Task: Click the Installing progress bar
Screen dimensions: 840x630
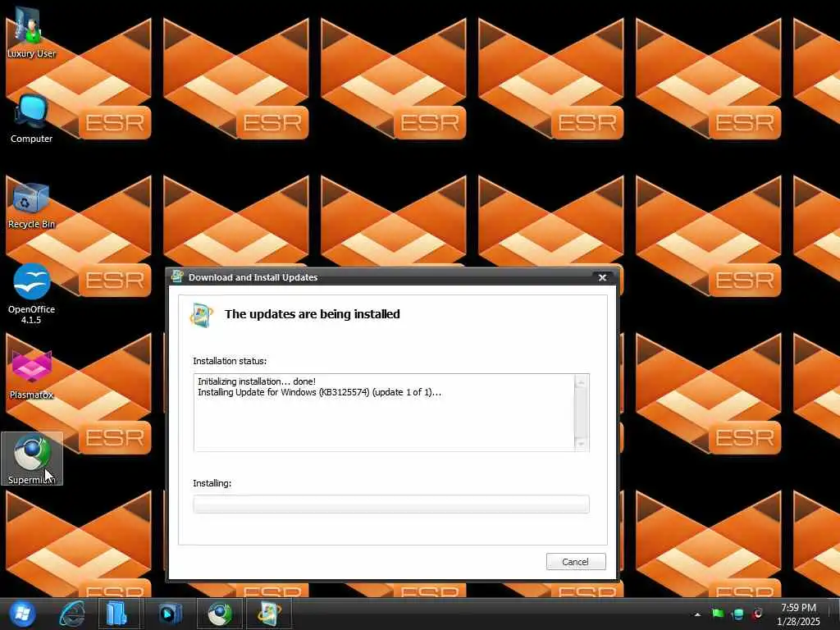Action: (x=391, y=504)
